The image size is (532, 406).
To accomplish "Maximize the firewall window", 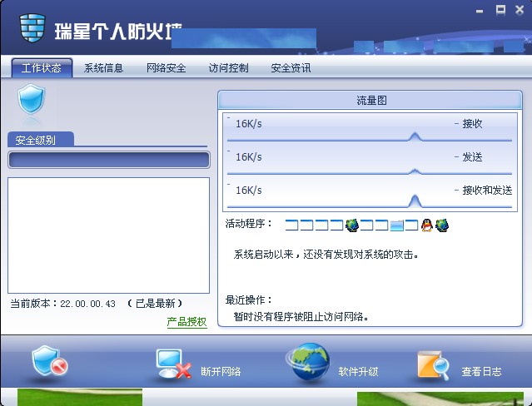I will coord(500,10).
